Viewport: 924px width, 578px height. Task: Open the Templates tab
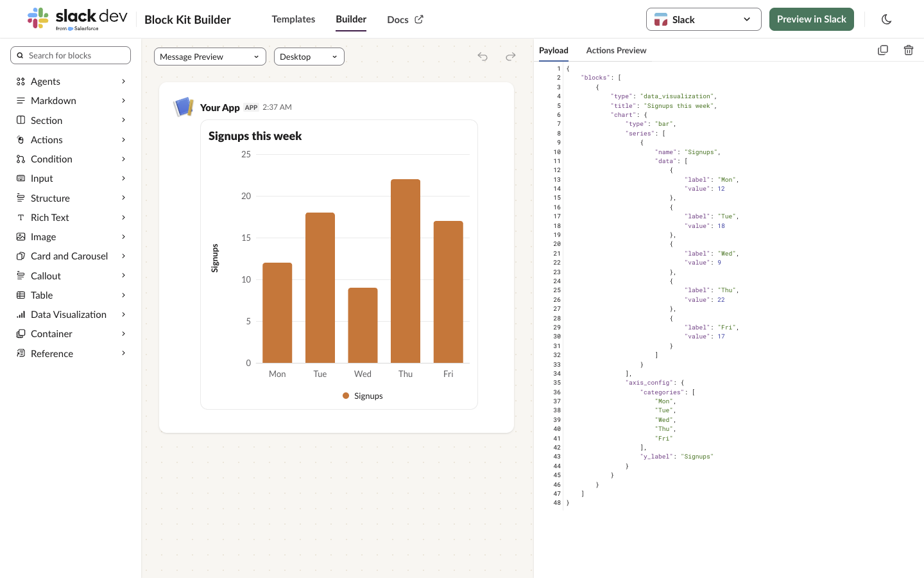pos(293,19)
